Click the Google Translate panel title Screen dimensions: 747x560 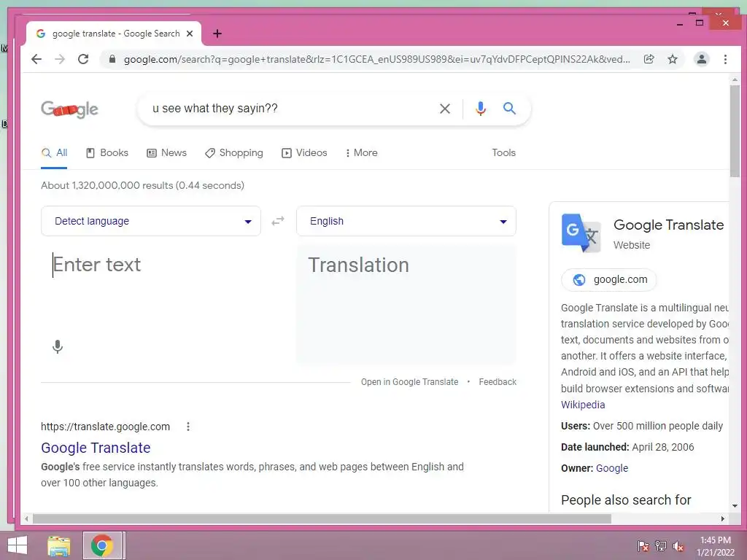click(668, 225)
